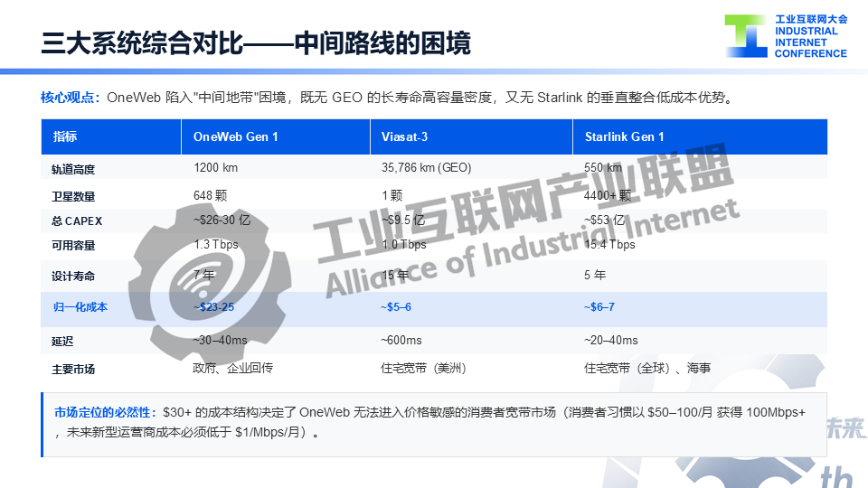Click the ~$23-25 cost cell

pos(213,307)
